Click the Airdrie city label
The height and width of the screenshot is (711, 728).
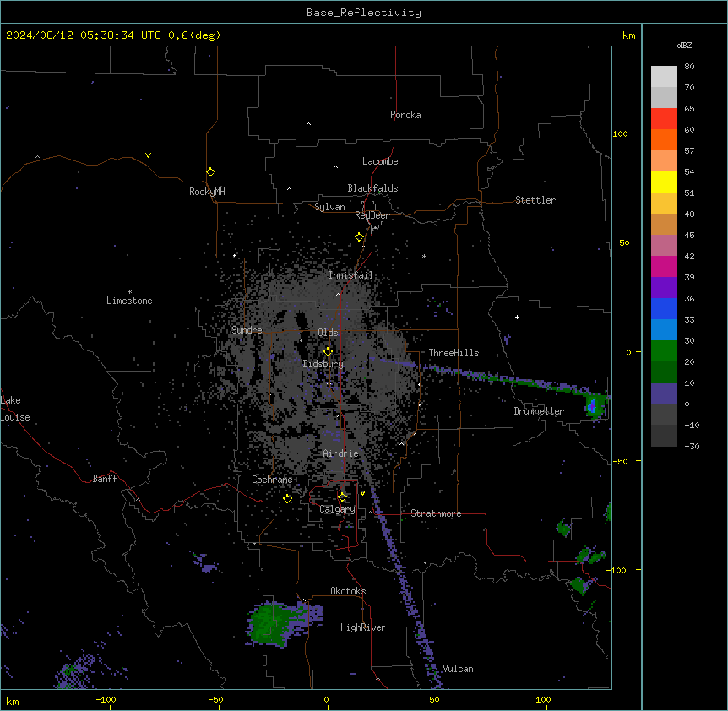click(x=341, y=453)
